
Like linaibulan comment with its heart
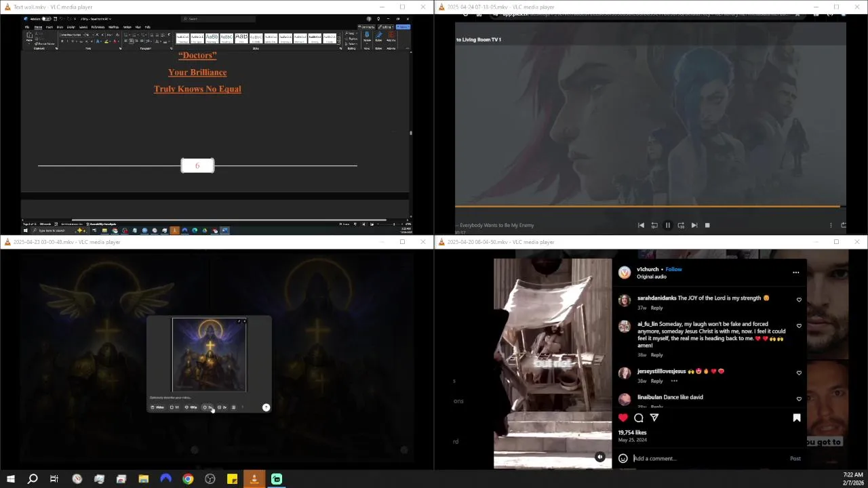click(x=799, y=399)
